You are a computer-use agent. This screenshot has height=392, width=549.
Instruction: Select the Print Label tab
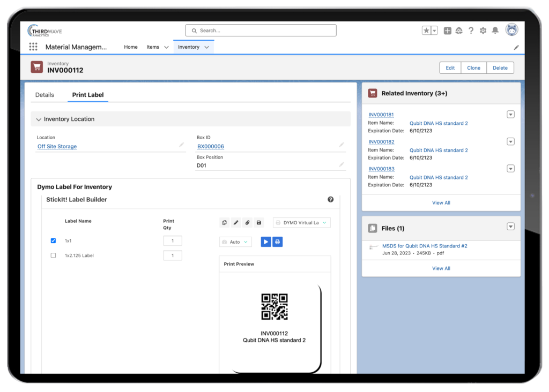88,95
